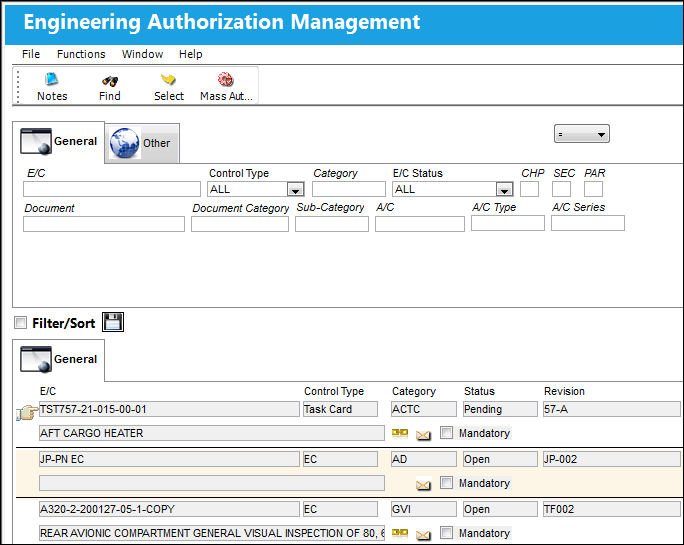Image resolution: width=684 pixels, height=545 pixels.
Task: Open the Help menu
Action: (191, 54)
